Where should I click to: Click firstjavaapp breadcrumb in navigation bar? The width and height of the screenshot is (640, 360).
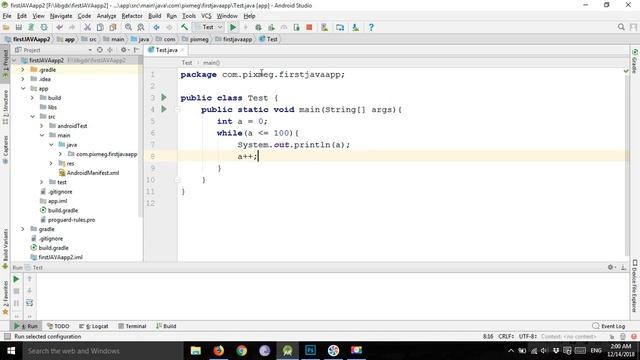[x=234, y=39]
